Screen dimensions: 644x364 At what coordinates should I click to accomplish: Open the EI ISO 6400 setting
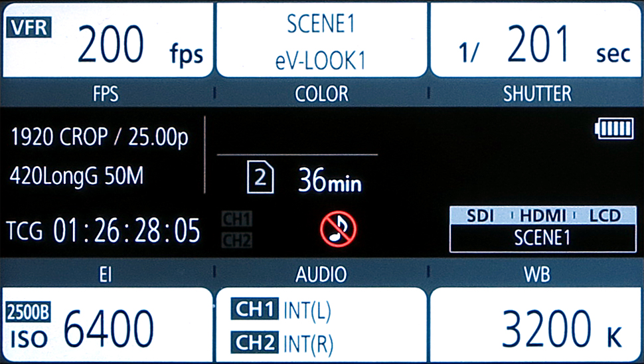[x=108, y=325]
